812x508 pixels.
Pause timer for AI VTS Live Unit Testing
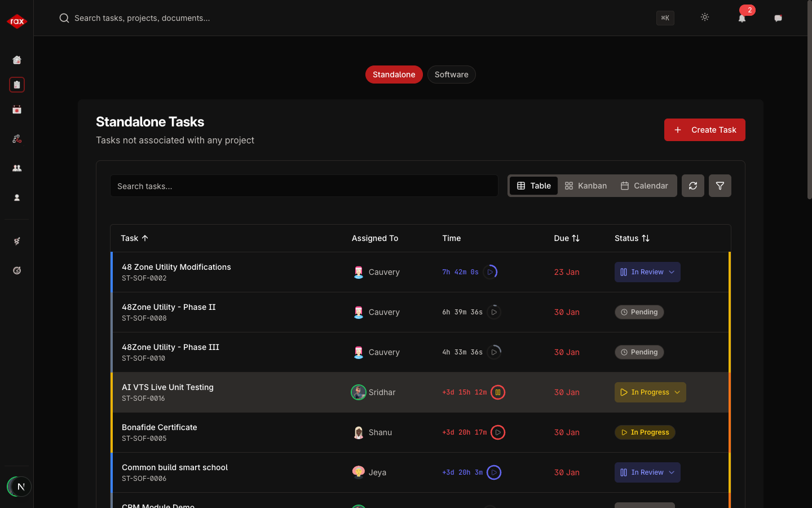498,392
